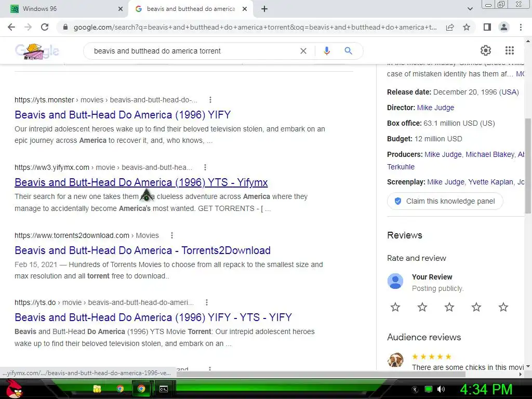The image size is (532, 399).
Task: Click the volume speaker tray icon
Action: 441,389
